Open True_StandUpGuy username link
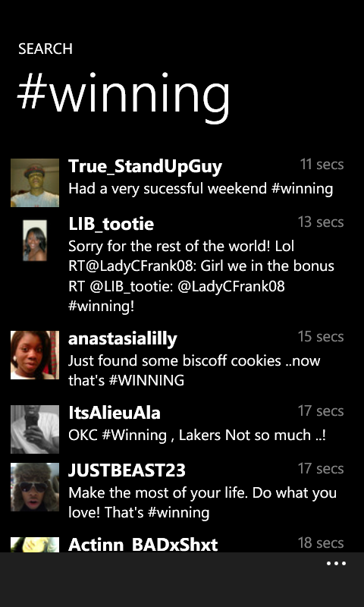Image resolution: width=364 pixels, height=607 pixels. [x=145, y=166]
